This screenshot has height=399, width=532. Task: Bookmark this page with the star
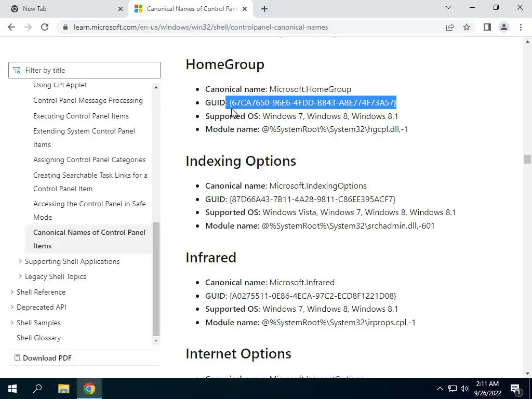tap(467, 27)
